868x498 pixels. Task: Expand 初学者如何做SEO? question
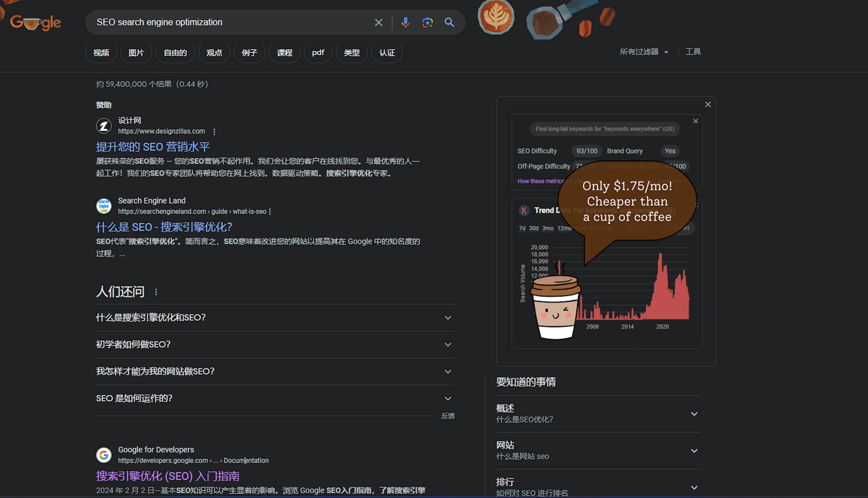click(275, 345)
